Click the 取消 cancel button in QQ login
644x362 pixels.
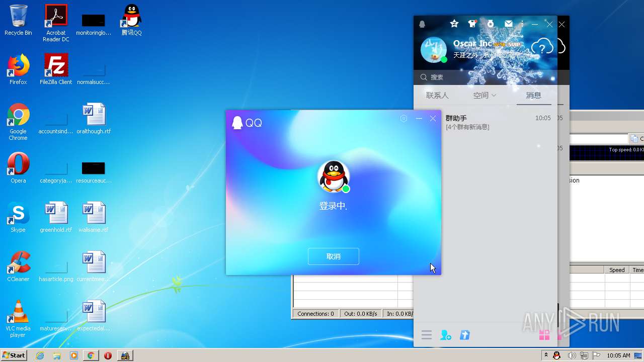pos(333,256)
